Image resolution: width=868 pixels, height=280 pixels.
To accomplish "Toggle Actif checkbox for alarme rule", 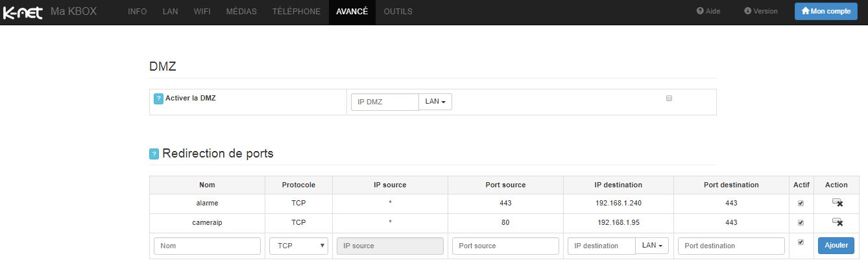I will coord(801,204).
